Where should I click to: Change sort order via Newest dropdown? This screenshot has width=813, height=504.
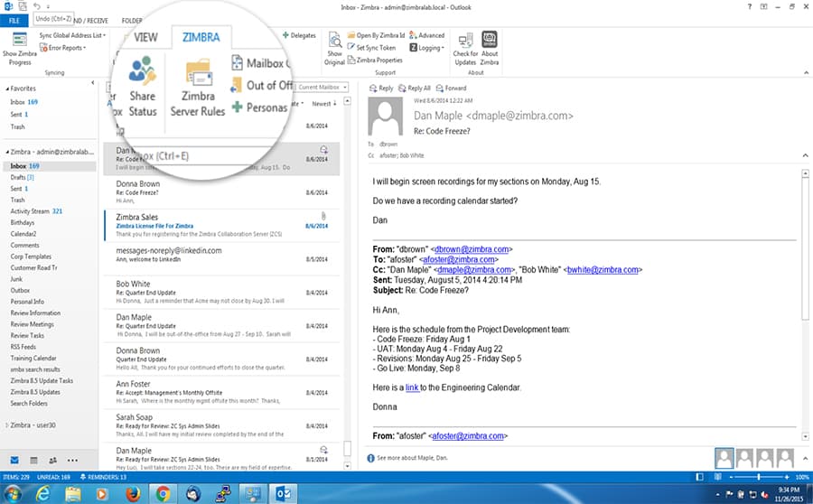coord(324,104)
